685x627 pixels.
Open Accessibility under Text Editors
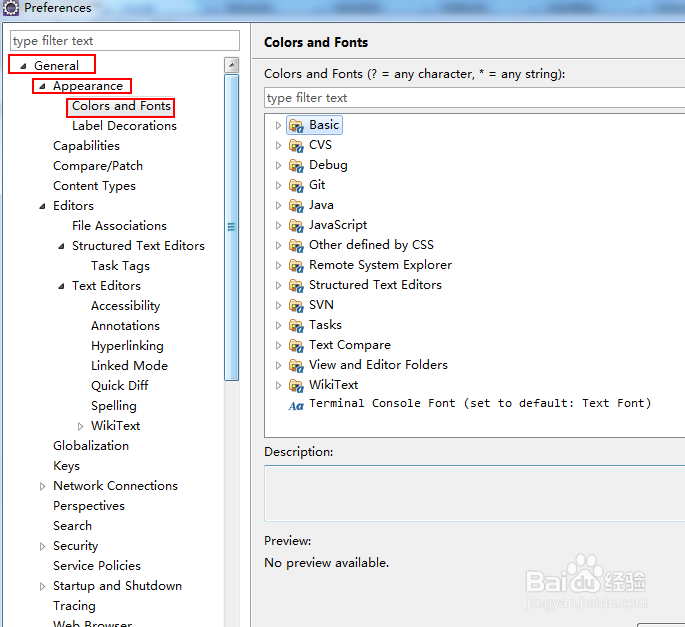125,306
